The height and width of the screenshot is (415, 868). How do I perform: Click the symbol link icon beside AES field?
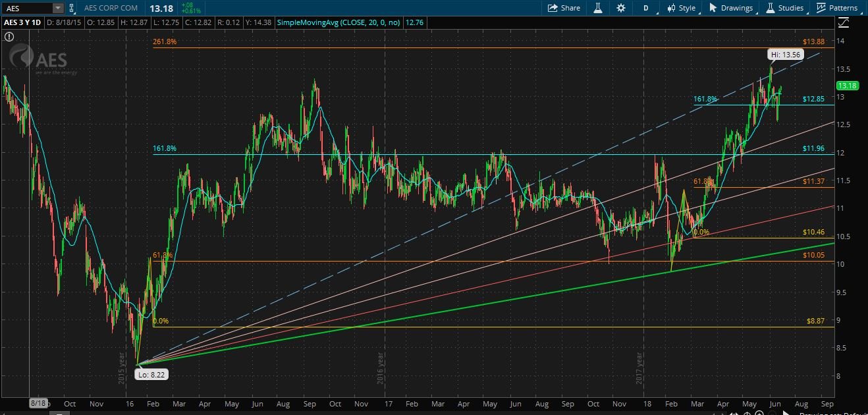pos(72,8)
